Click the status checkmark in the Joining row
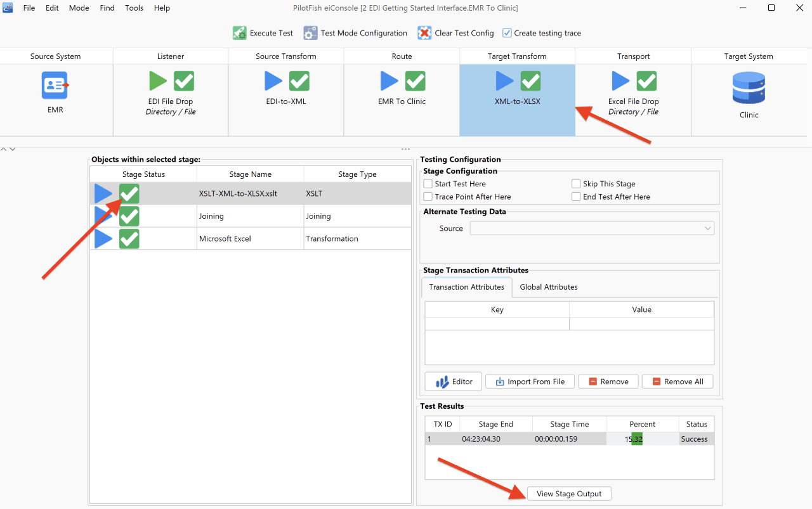This screenshot has width=812, height=509. click(x=129, y=216)
